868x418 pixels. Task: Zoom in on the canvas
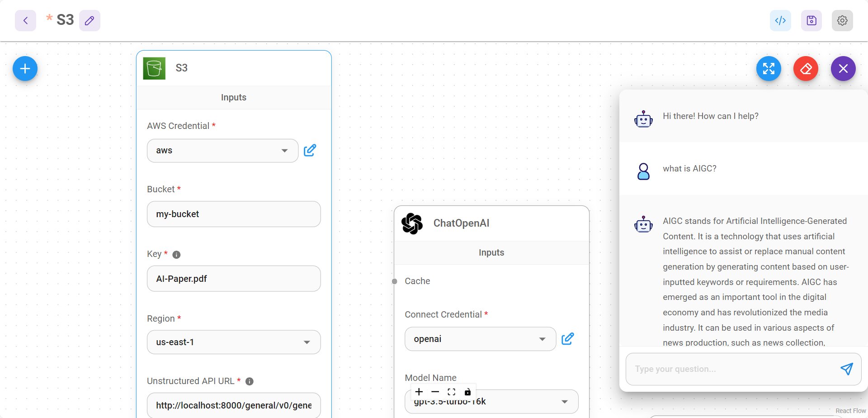[x=419, y=392]
